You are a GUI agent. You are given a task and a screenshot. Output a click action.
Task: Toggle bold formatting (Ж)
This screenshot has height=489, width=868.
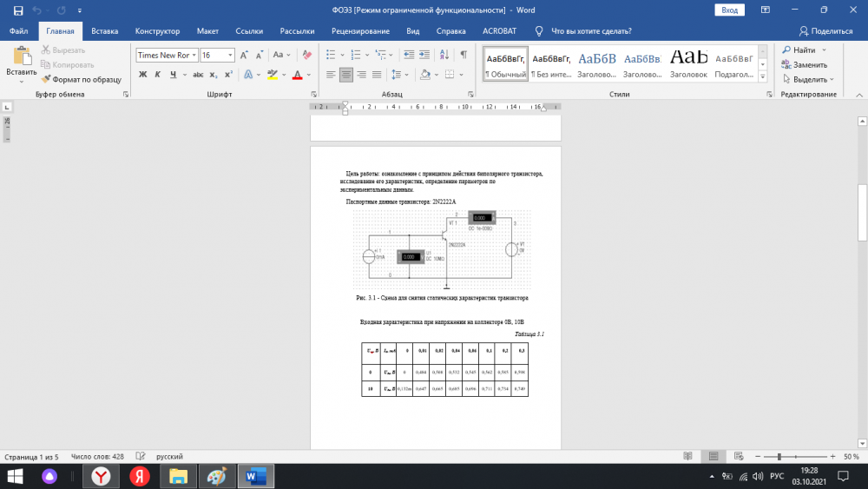coord(143,75)
